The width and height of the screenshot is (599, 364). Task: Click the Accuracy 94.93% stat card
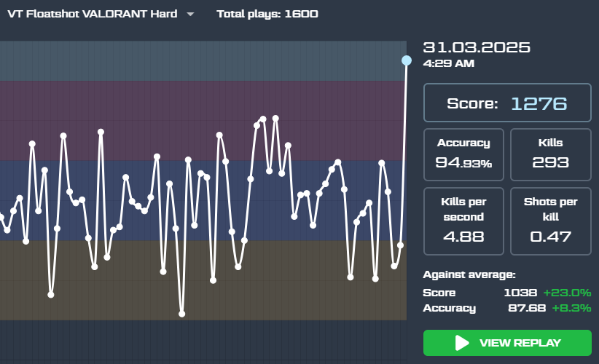point(463,154)
